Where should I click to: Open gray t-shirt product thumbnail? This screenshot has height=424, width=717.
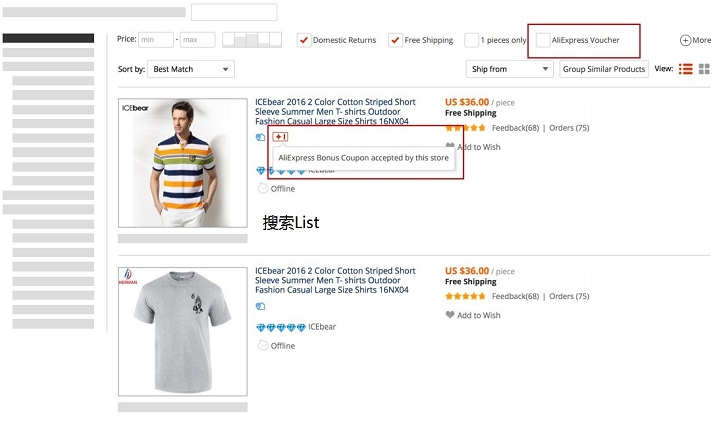(183, 332)
